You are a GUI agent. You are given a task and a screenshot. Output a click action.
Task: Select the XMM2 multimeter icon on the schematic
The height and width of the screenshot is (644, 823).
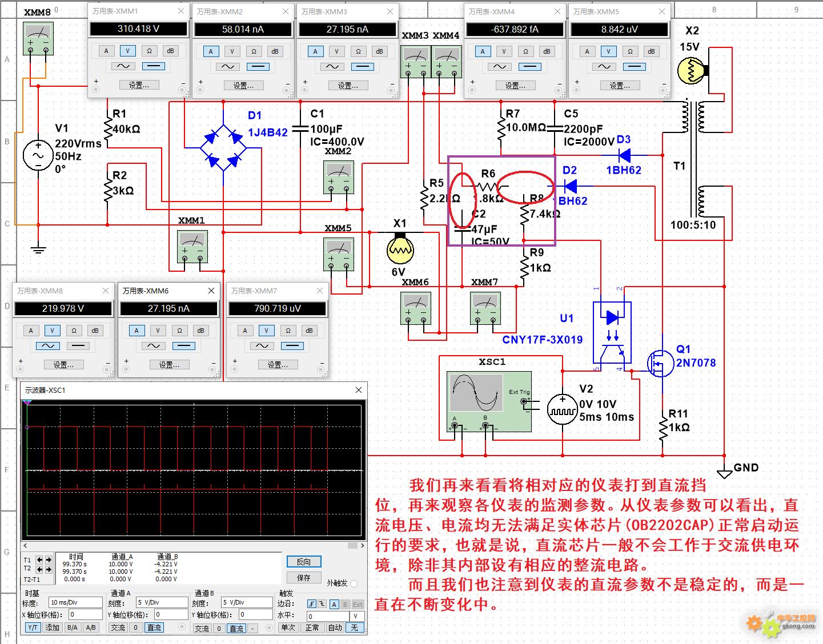click(x=338, y=177)
